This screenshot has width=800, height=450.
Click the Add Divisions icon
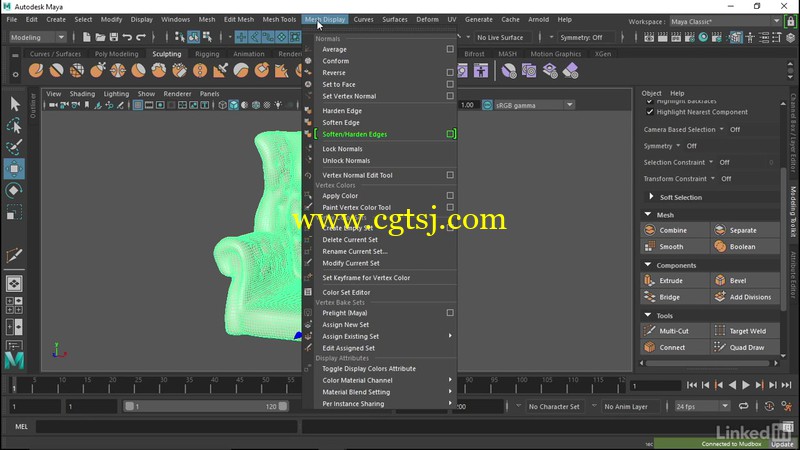click(x=720, y=297)
